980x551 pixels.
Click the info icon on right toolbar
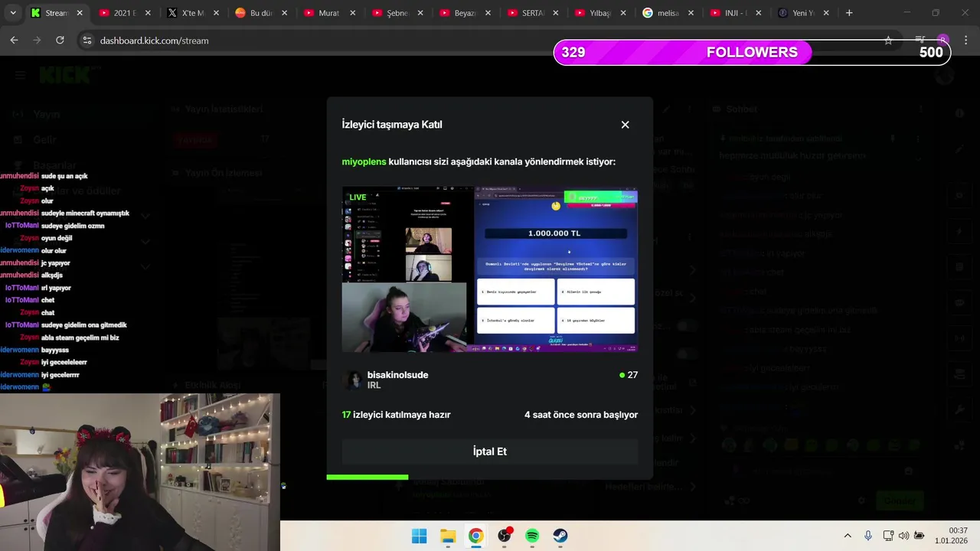click(x=960, y=113)
